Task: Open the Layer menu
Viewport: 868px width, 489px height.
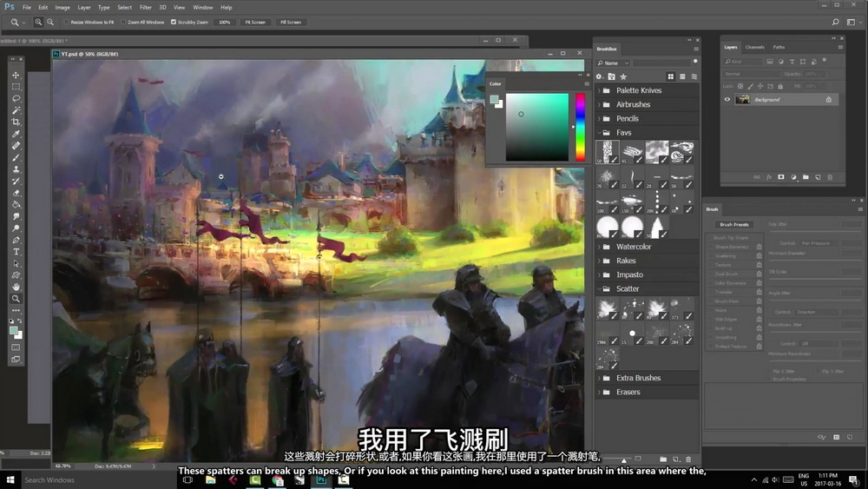Action: pyautogui.click(x=84, y=7)
